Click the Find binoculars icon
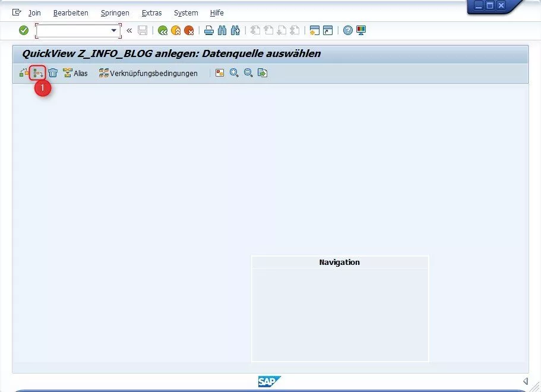Viewport: 541px width, 392px height. click(222, 30)
